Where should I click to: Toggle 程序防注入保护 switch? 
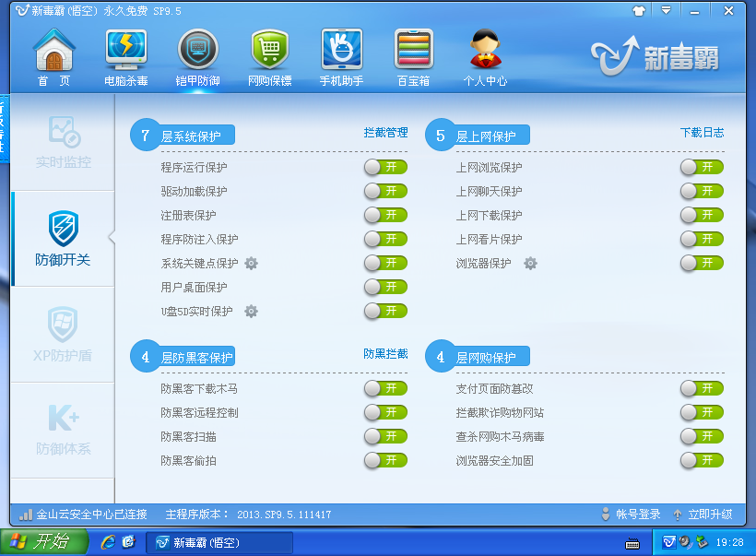tap(385, 239)
